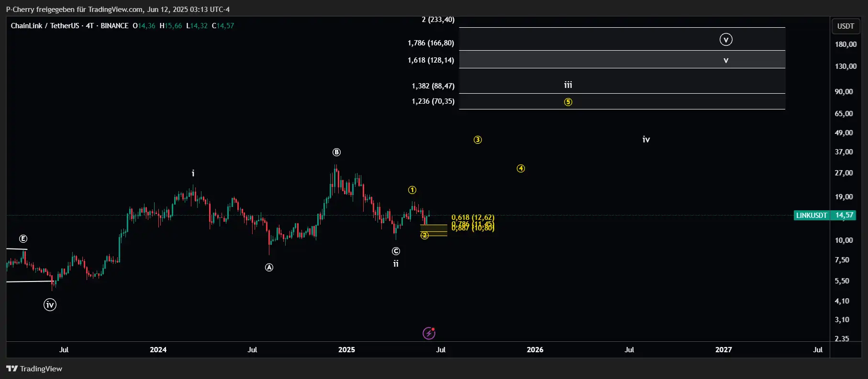
Task: Click the 37,00 price axis label
Action: pos(844,152)
